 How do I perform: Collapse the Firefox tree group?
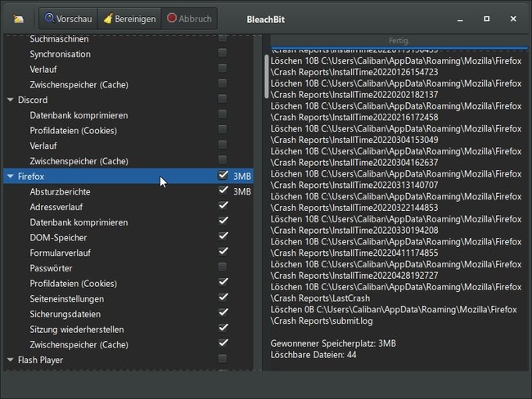[x=11, y=177]
